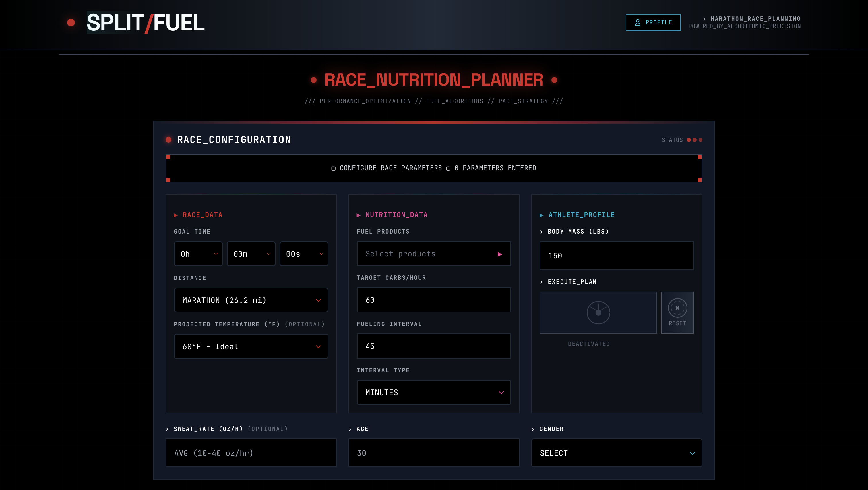This screenshot has height=490, width=868.
Task: Open the goal time hours dropdown
Action: [x=198, y=254]
